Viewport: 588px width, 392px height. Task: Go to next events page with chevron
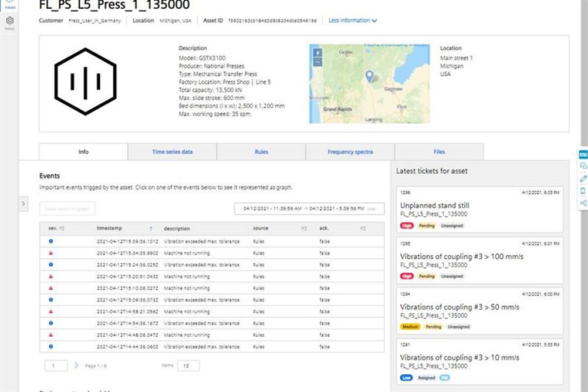[x=76, y=366]
